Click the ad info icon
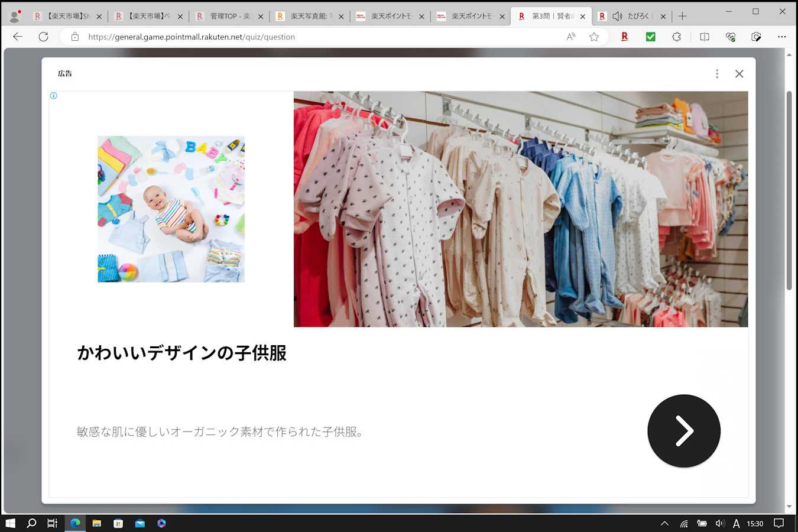 click(x=54, y=96)
